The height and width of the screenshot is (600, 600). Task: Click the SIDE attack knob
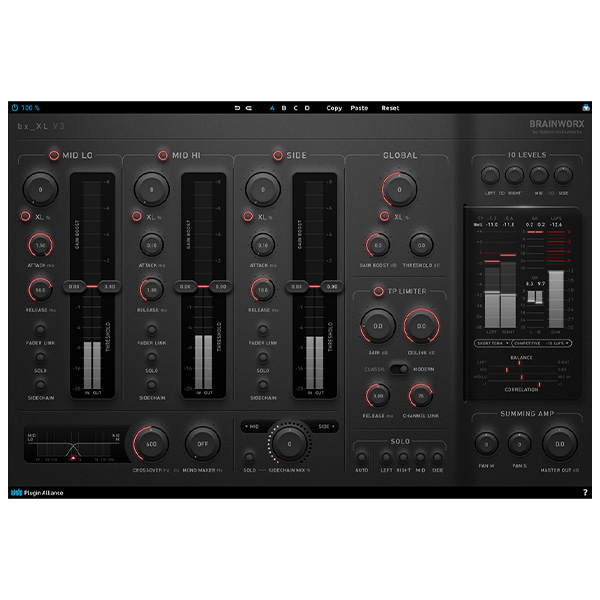[263, 245]
